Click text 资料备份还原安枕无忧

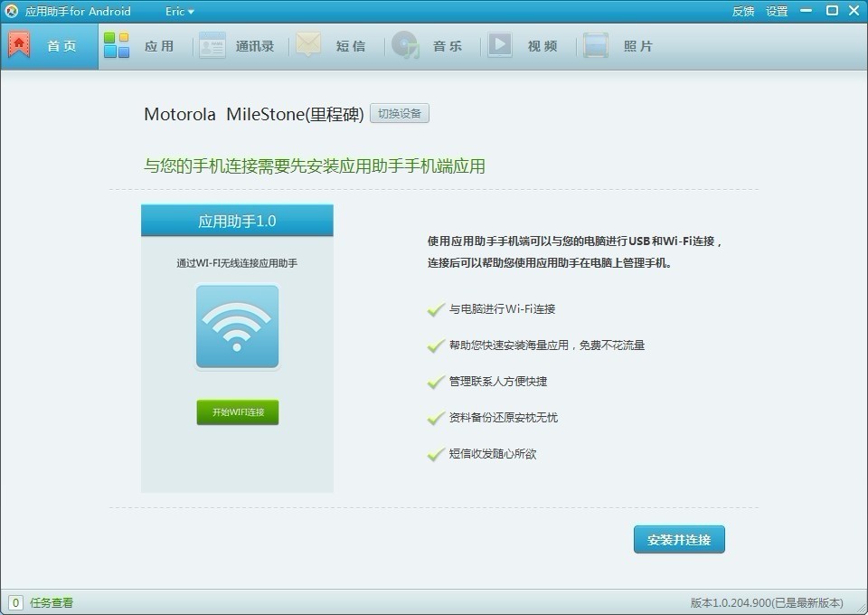pos(504,417)
